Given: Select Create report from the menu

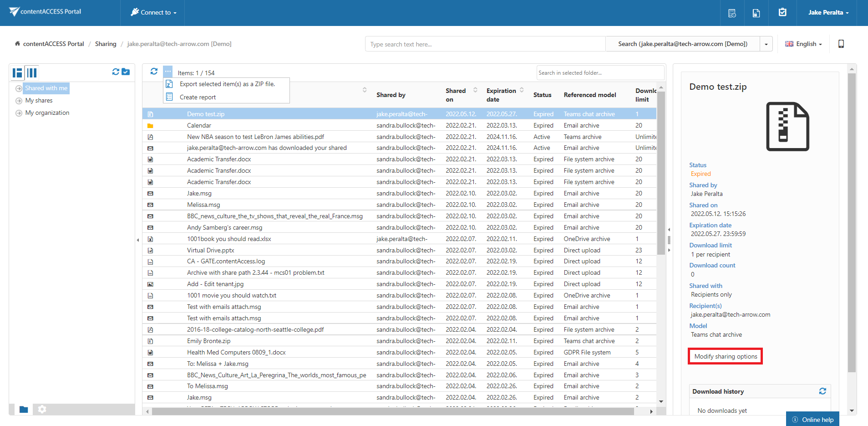Looking at the screenshot, I should point(198,97).
